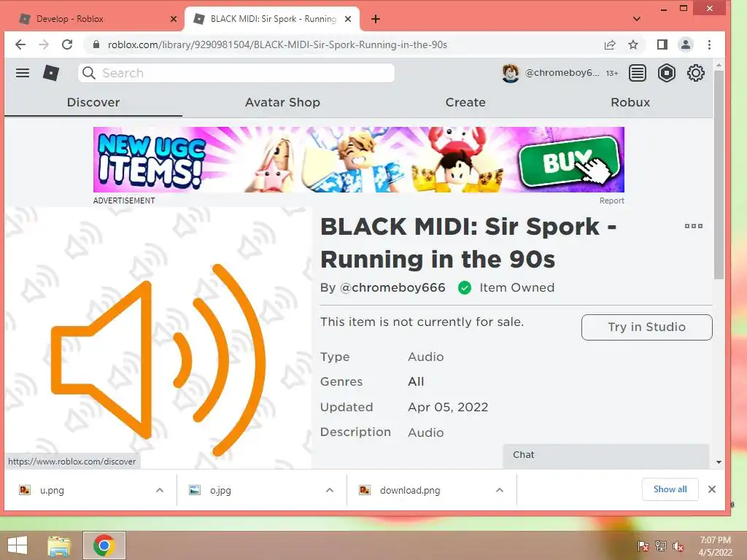Open the news feed list icon
747x560 pixels.
click(x=638, y=73)
